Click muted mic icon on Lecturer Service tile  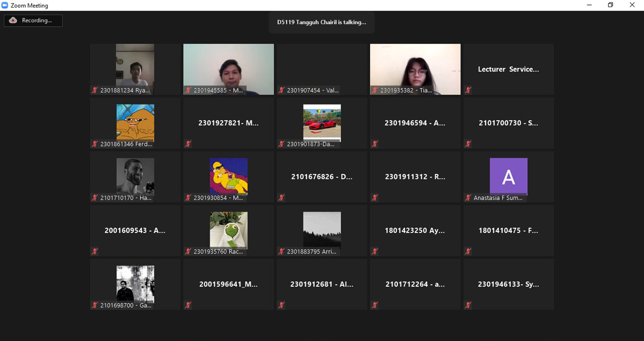click(468, 91)
